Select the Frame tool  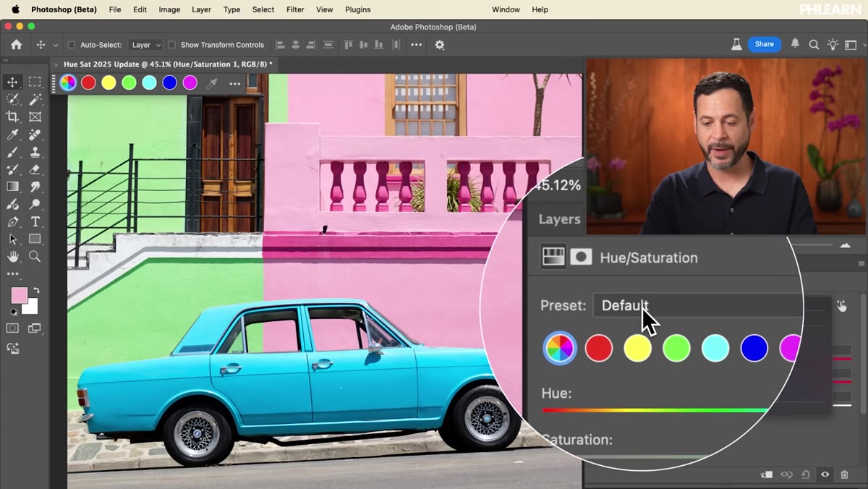coord(35,116)
